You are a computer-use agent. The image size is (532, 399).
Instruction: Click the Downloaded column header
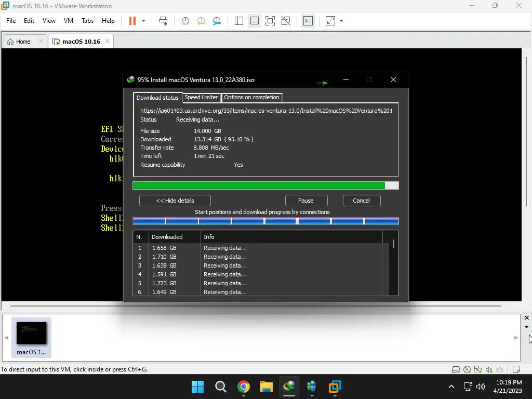pyautogui.click(x=175, y=237)
